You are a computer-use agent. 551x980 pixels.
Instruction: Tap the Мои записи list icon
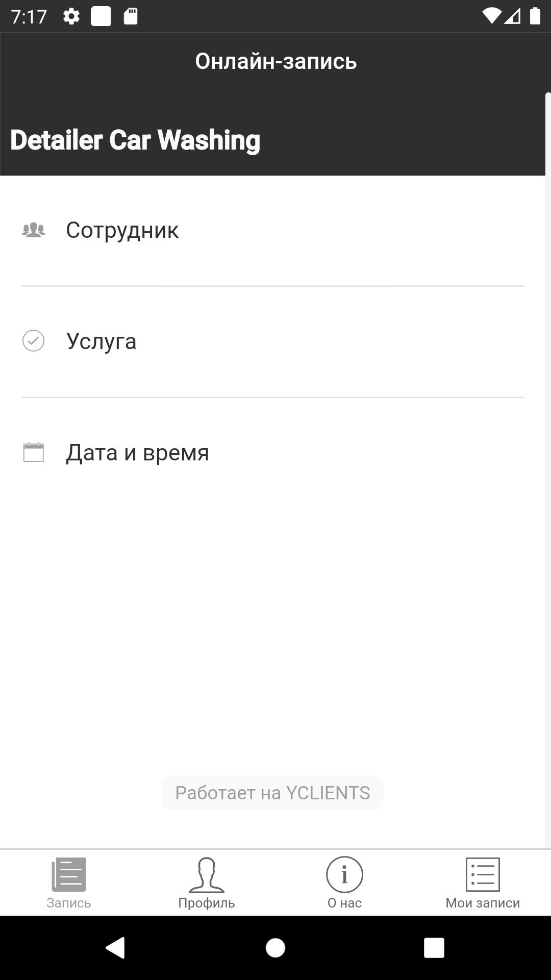483,874
